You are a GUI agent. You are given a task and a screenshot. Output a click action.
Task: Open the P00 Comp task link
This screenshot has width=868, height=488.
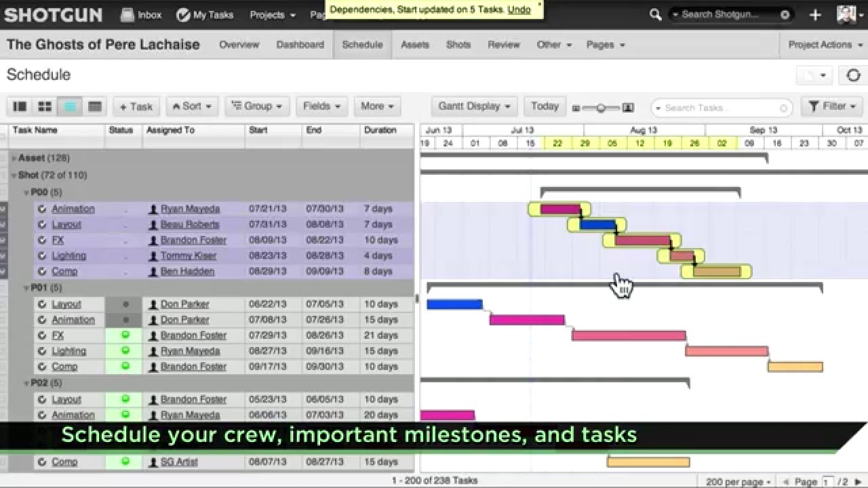pos(64,272)
